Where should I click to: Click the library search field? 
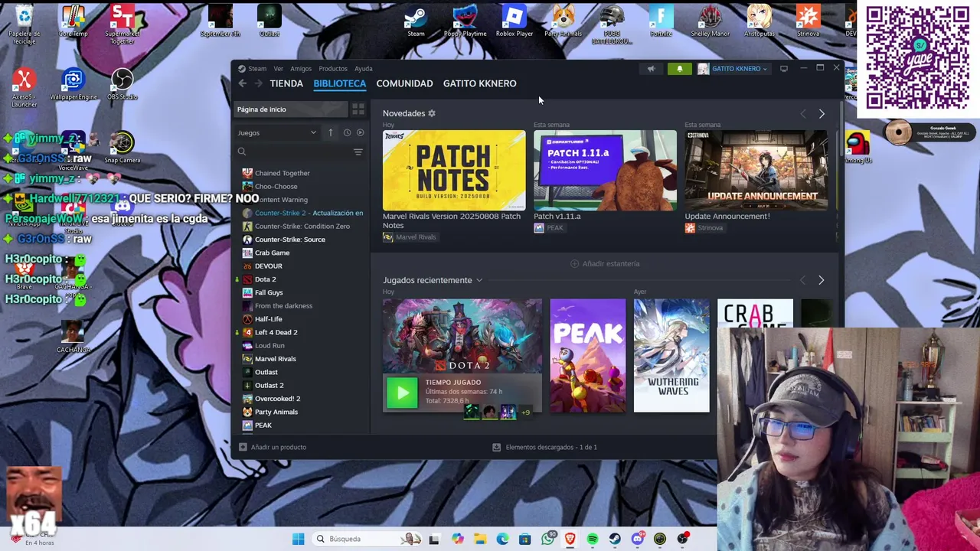[299, 152]
